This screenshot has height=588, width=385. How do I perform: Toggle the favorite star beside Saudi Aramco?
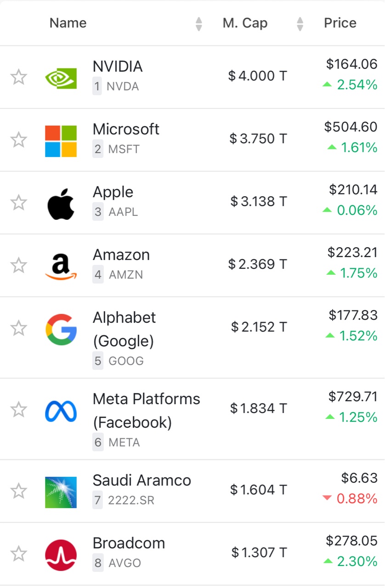pos(19,491)
